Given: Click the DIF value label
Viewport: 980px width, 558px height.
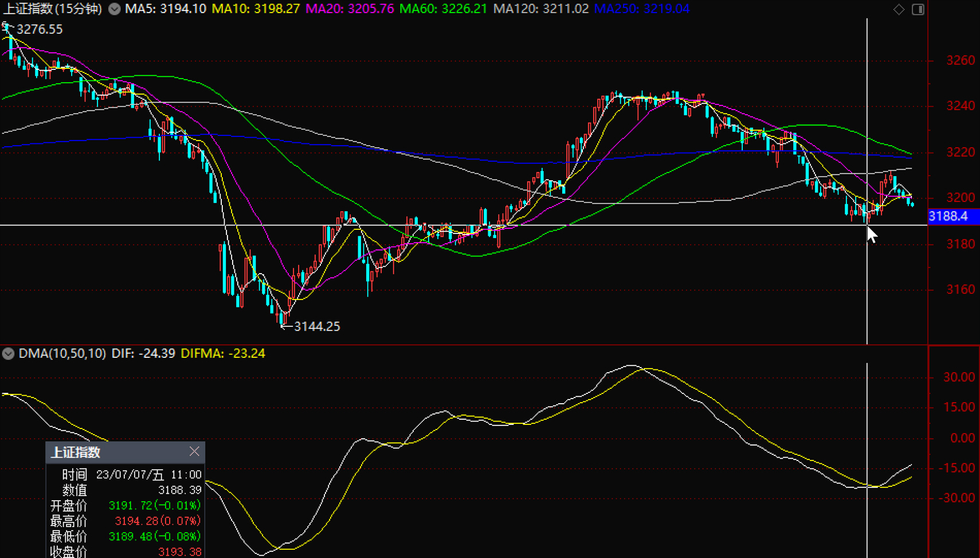Looking at the screenshot, I should coord(143,353).
